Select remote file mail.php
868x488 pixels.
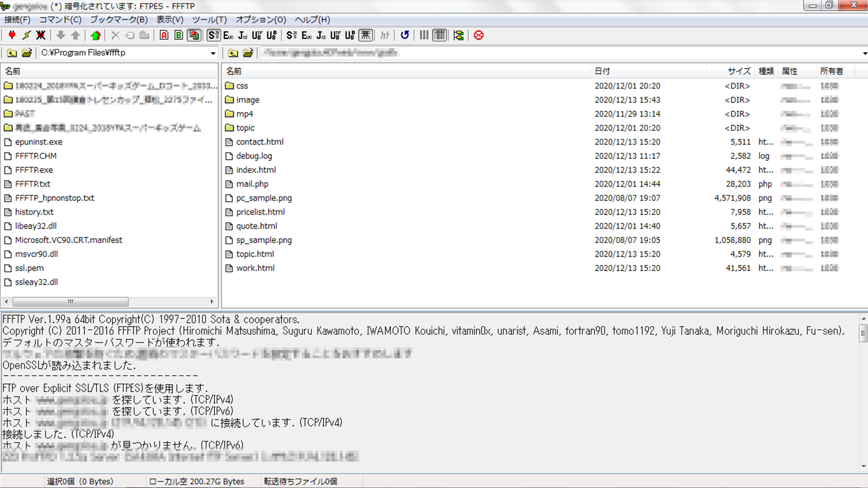(252, 184)
